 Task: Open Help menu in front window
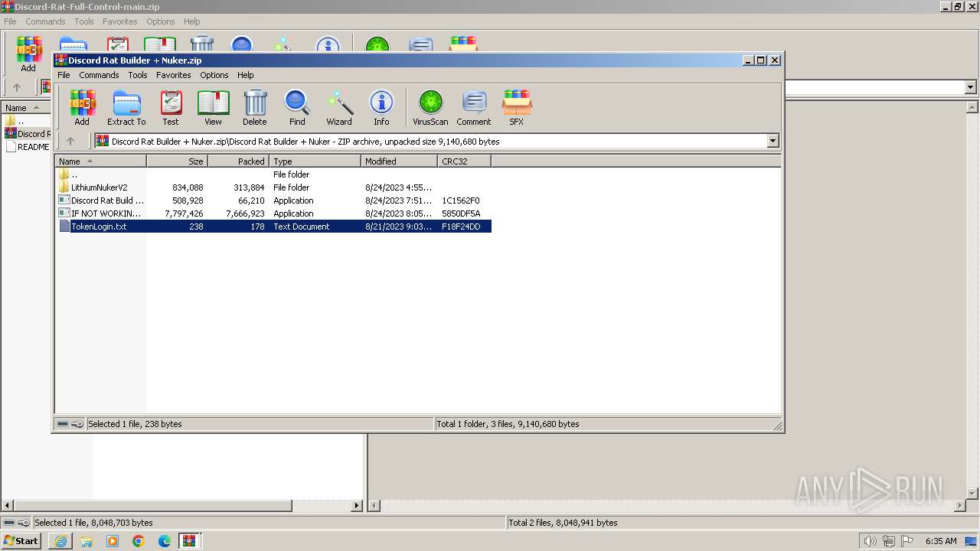245,75
